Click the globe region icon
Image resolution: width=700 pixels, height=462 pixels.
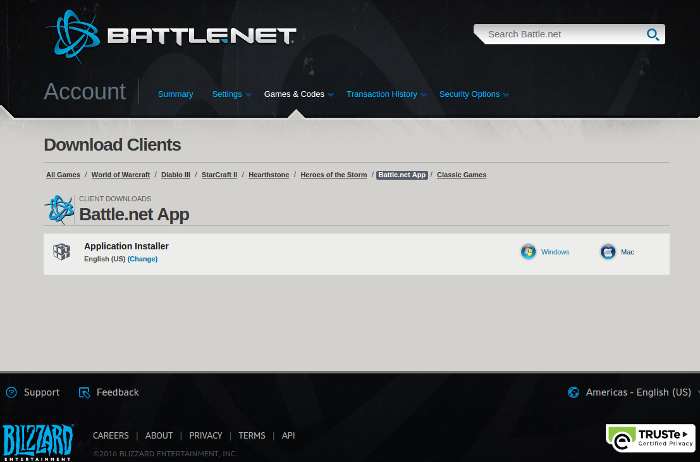573,392
